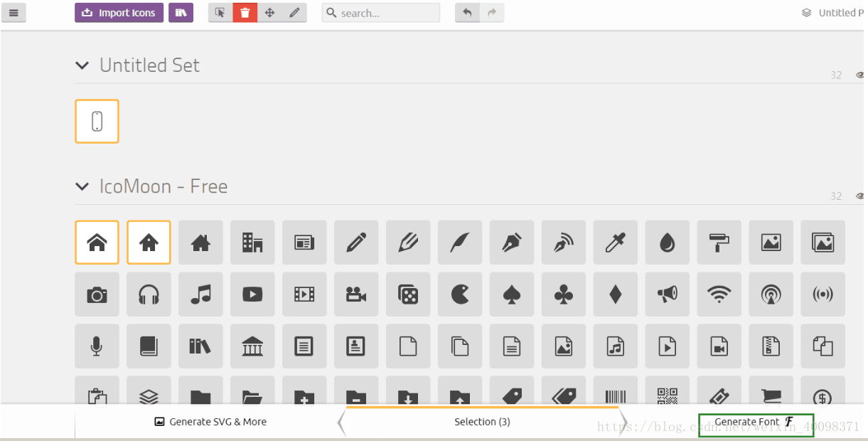Click the icon search field
Screen dimensions: 868x441
(381, 13)
